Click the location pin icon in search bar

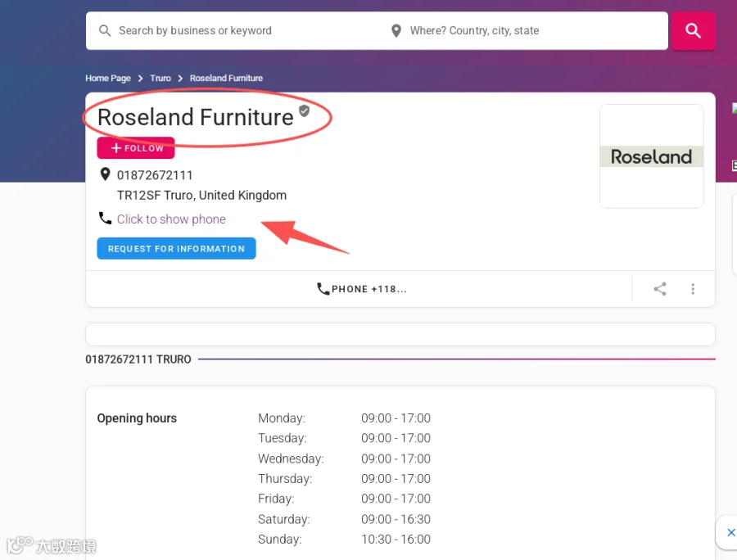[x=396, y=30]
